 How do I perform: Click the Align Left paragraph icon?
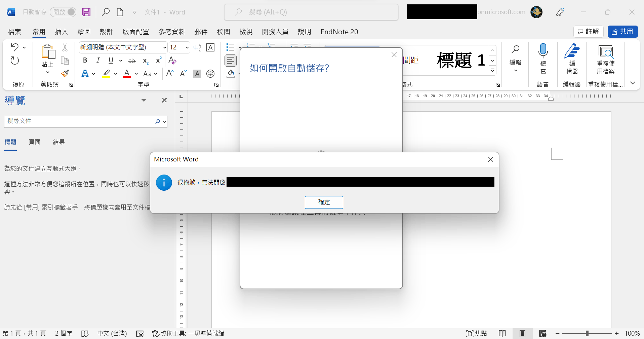coord(231,61)
